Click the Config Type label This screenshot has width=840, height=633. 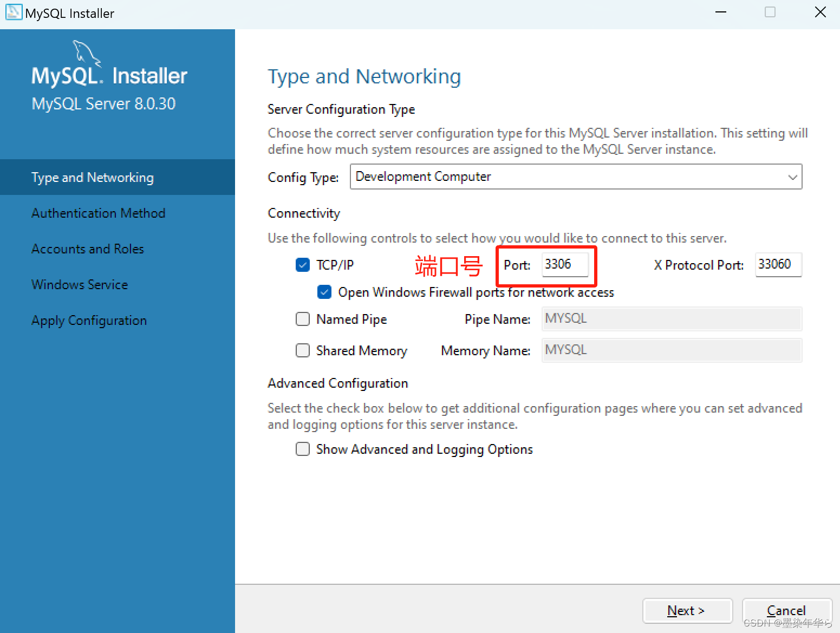[303, 177]
